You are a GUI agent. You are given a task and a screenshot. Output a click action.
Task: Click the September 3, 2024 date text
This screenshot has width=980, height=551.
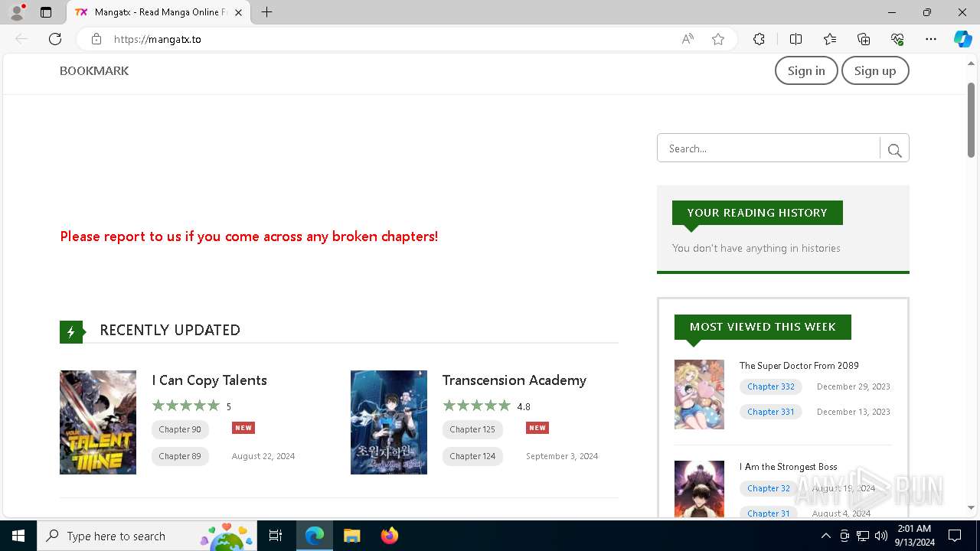click(x=562, y=456)
